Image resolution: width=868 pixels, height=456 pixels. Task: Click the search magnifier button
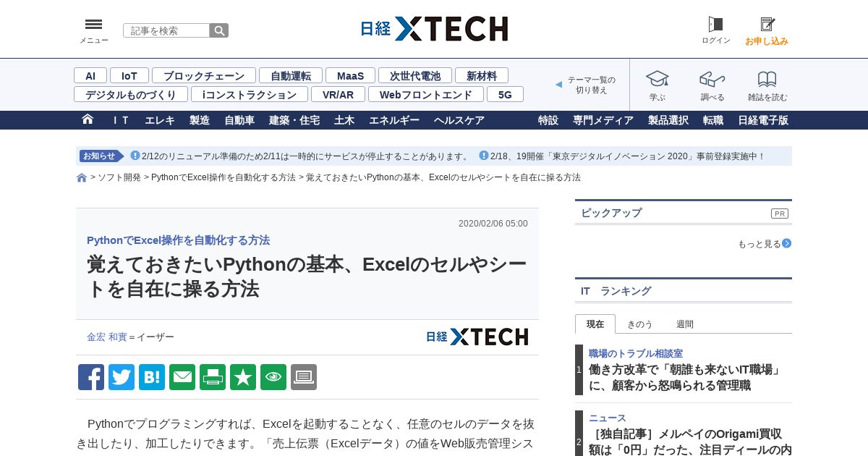(x=219, y=30)
